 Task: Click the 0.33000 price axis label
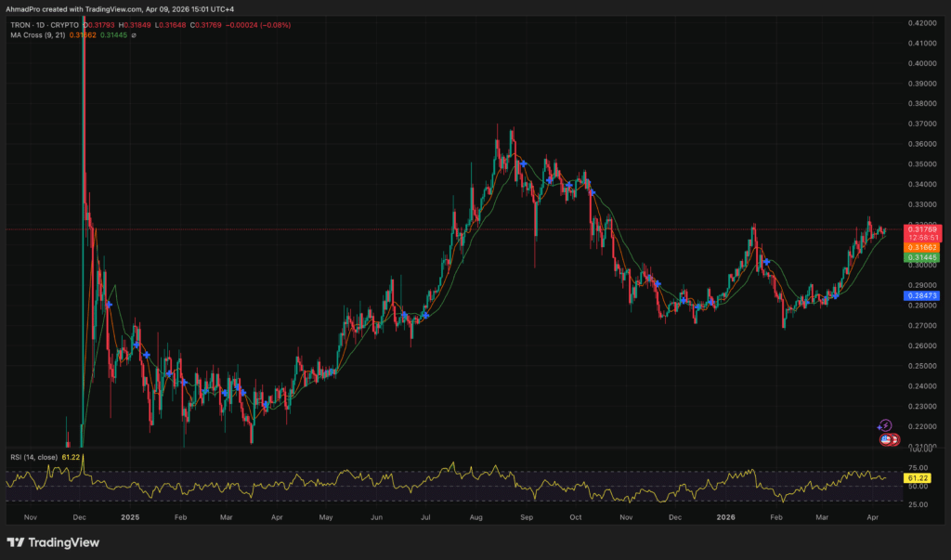[x=922, y=204]
